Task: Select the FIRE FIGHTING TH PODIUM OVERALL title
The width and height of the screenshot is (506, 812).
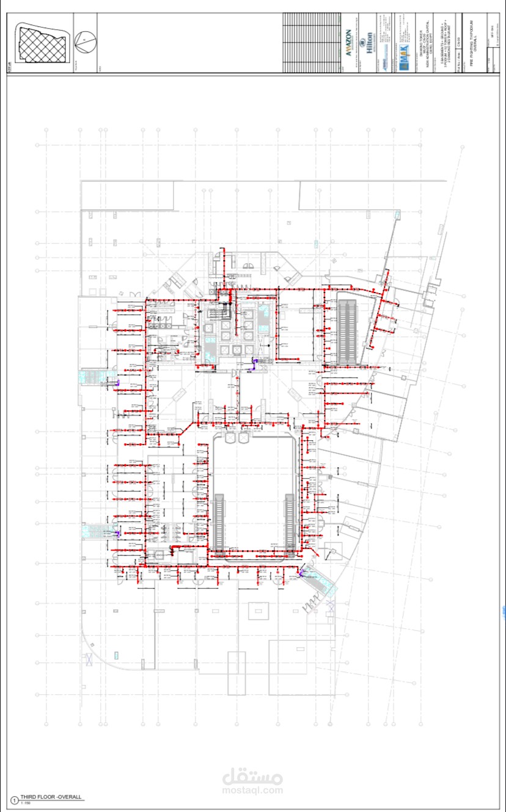Action: point(472,43)
